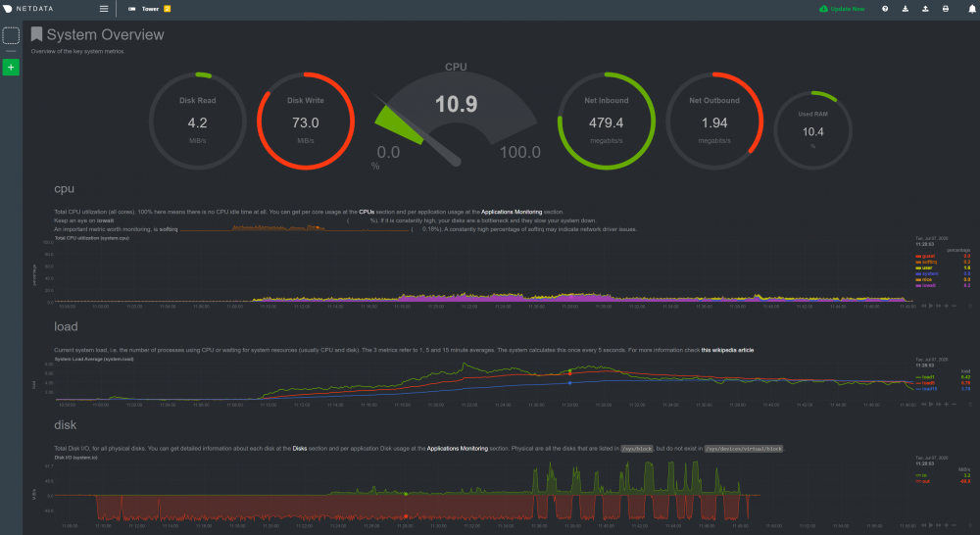
Task: Pan the load chart right with forward icon
Action: [x=938, y=405]
